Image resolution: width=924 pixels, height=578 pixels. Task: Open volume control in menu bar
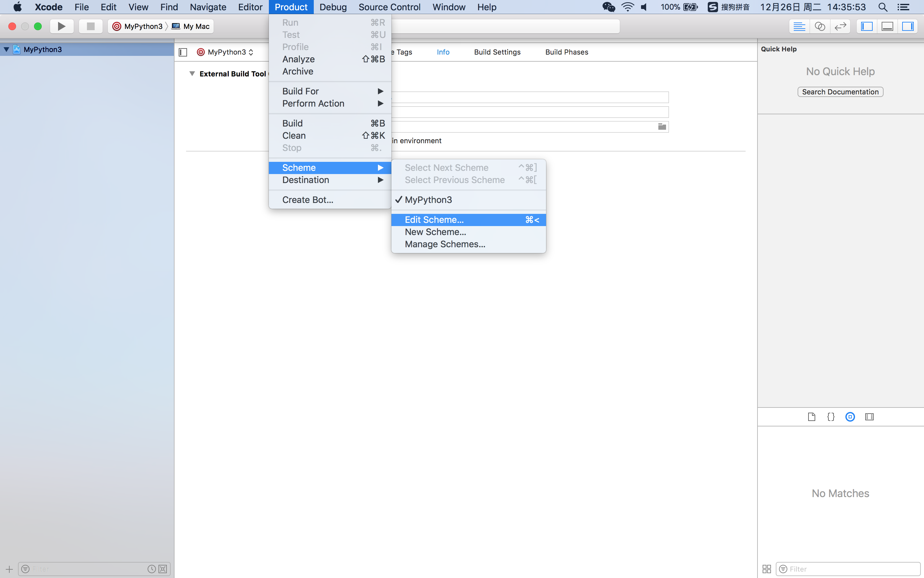[644, 7]
